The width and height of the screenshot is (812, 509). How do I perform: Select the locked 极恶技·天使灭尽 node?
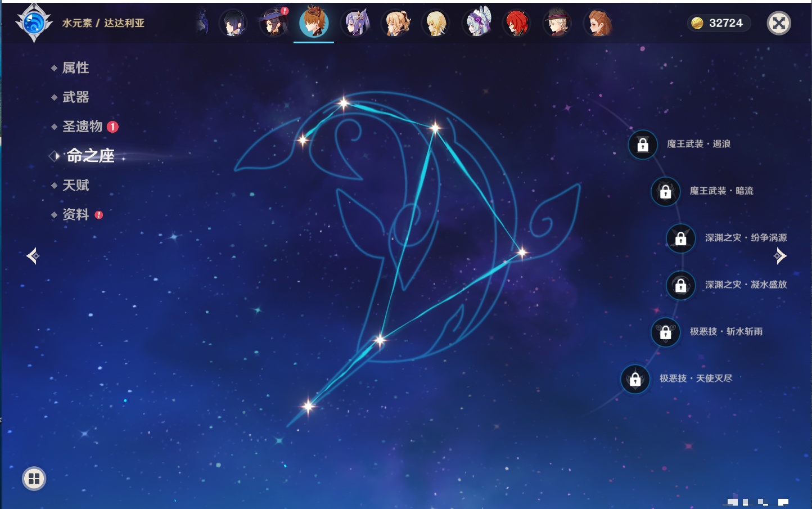635,379
